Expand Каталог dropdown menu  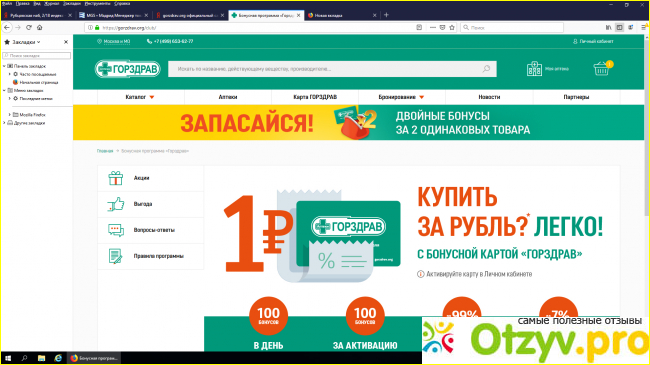coord(140,97)
